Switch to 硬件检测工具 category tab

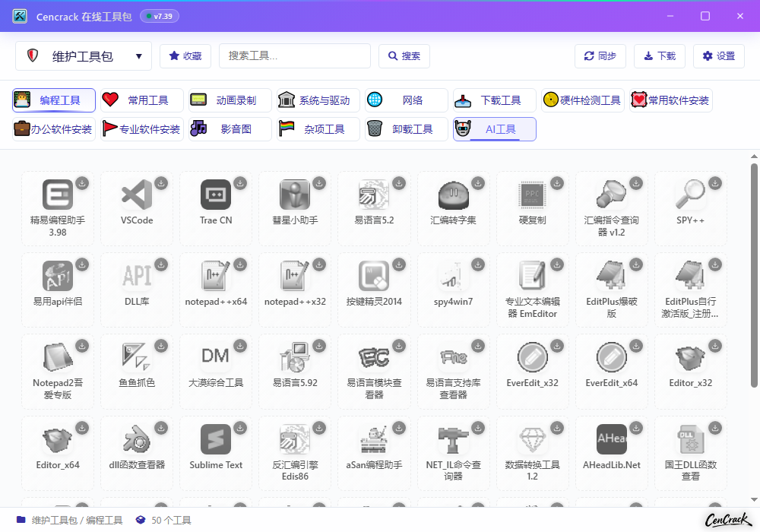tap(583, 100)
